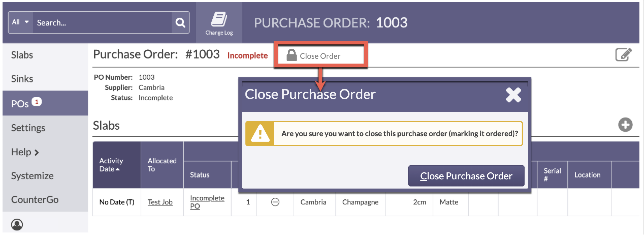Sort by Activity Date column
The width and height of the screenshot is (644, 235).
(111, 165)
